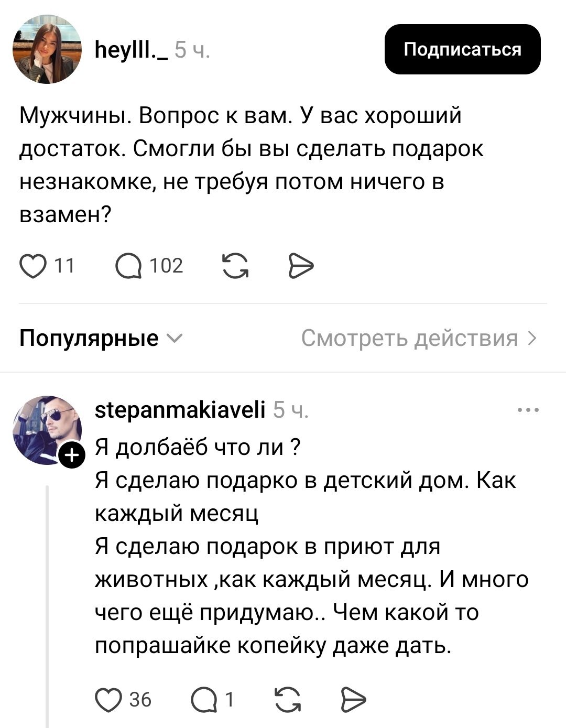Share stepanmakiaveli's reply via send icon
The image size is (566, 728).
(x=353, y=700)
